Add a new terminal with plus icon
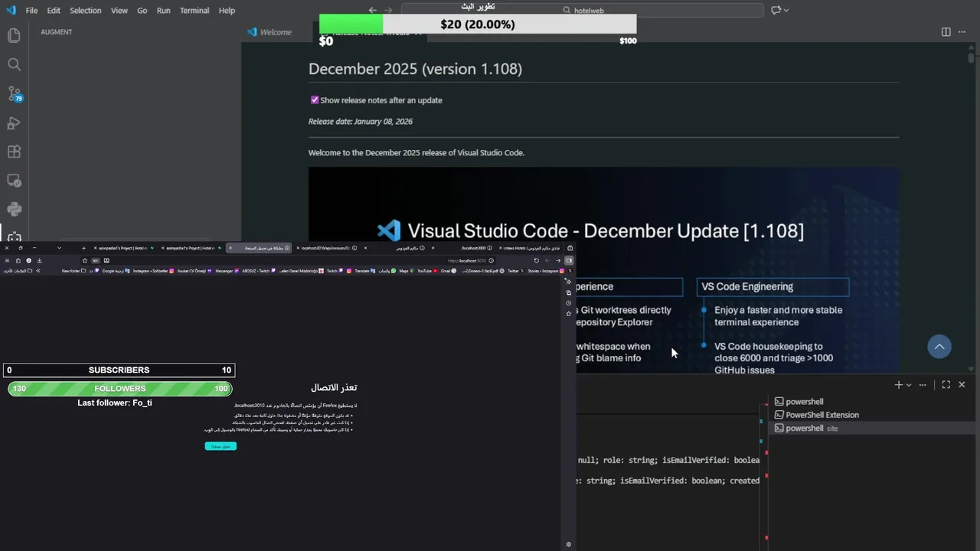The width and height of the screenshot is (980, 551). pos(898,385)
